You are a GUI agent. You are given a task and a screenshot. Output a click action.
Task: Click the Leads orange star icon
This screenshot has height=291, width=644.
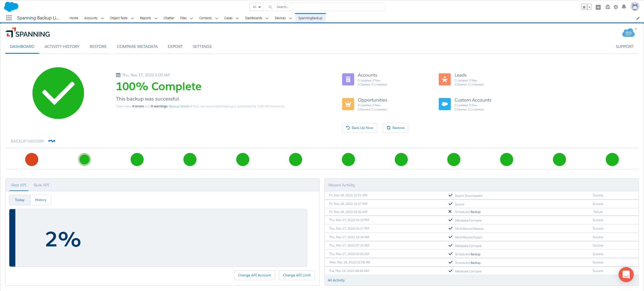point(445,79)
